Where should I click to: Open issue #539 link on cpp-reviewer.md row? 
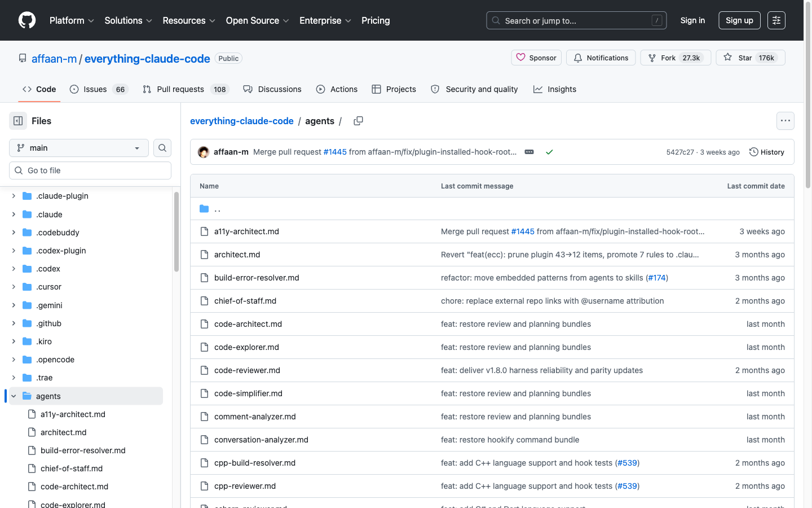[627, 486]
